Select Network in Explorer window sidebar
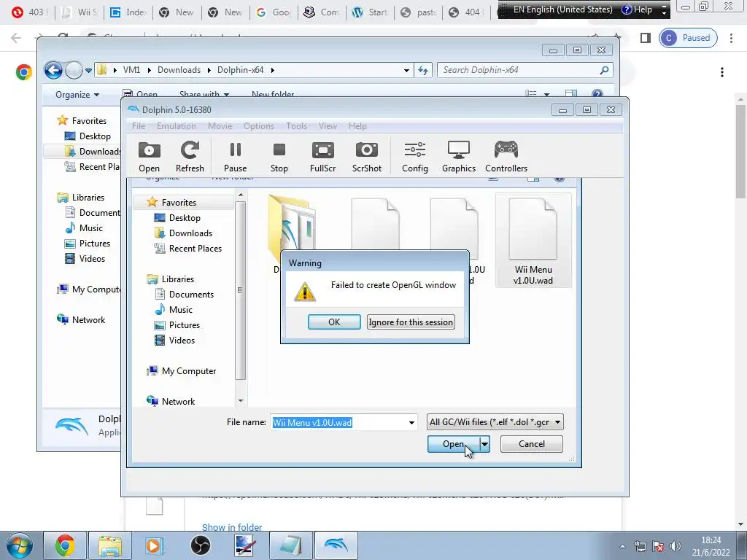 click(88, 320)
